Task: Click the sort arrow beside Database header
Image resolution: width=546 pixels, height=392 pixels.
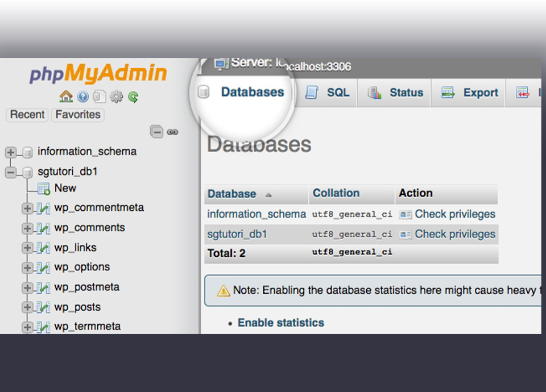Action: [268, 195]
